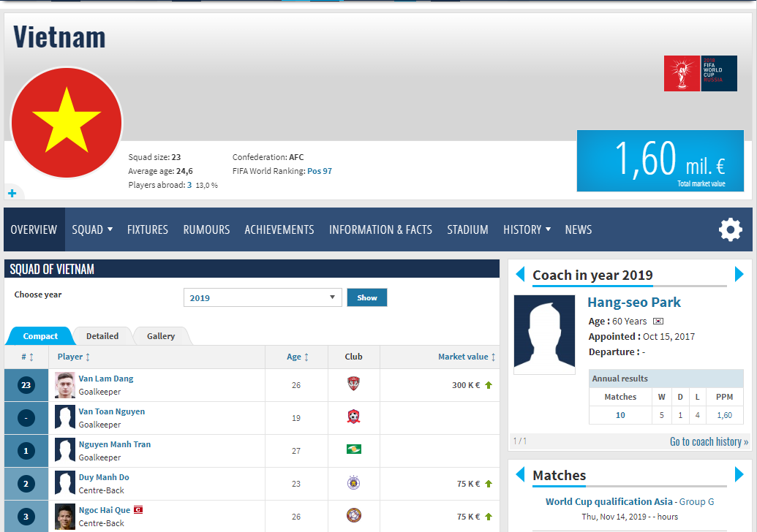Image resolution: width=757 pixels, height=532 pixels.
Task: Open the Choose year 2019 dropdown
Action: pos(263,297)
